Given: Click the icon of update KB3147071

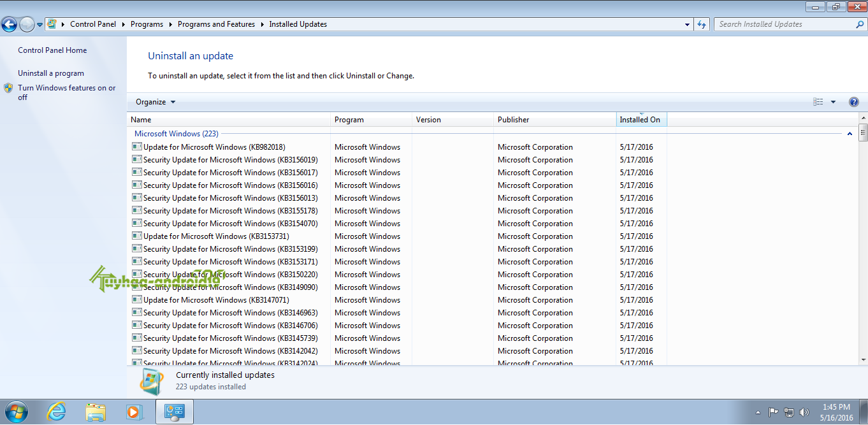Looking at the screenshot, I should point(137,299).
